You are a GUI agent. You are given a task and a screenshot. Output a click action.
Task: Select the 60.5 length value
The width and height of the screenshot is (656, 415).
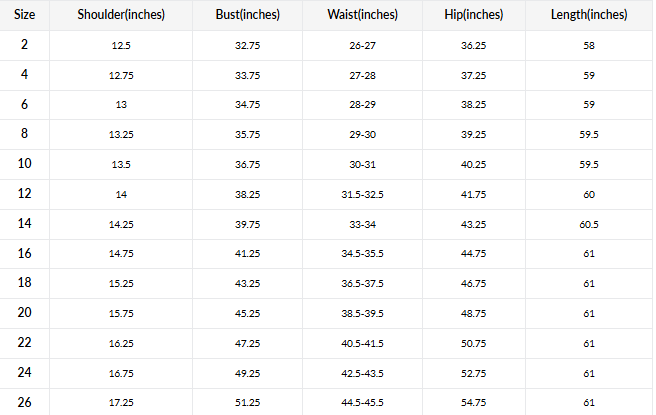[x=588, y=224]
